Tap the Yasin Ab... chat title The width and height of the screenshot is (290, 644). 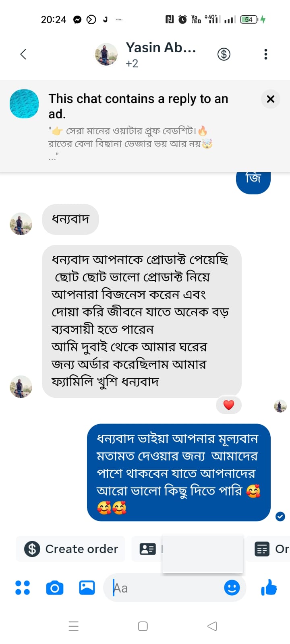(x=161, y=48)
